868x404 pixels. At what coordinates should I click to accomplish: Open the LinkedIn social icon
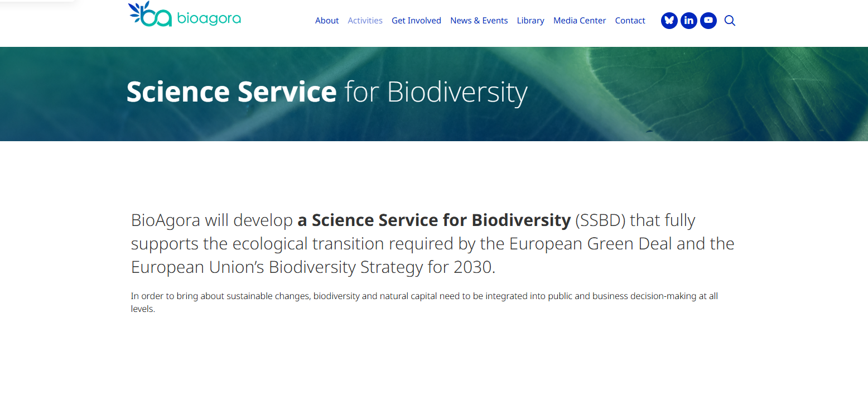[688, 21]
